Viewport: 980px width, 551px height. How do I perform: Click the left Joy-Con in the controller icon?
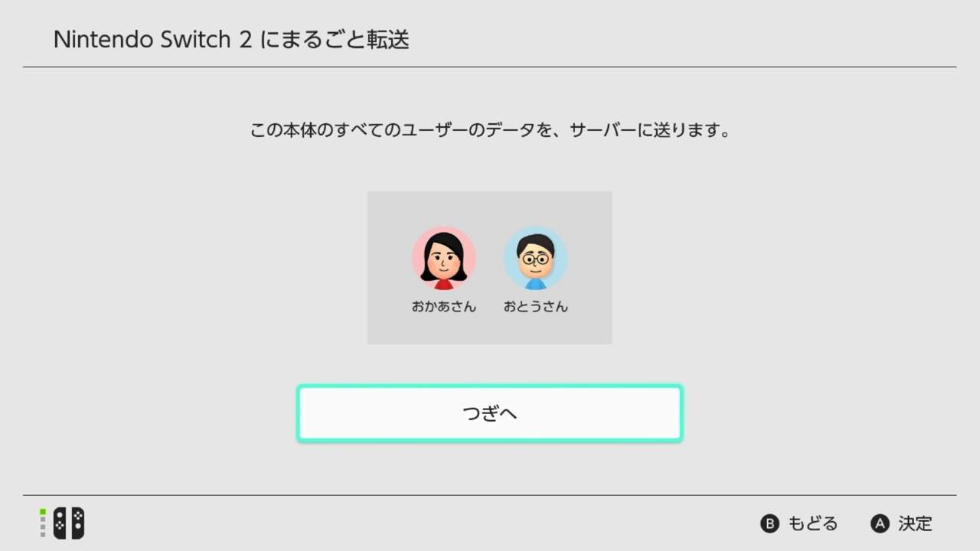(60, 523)
